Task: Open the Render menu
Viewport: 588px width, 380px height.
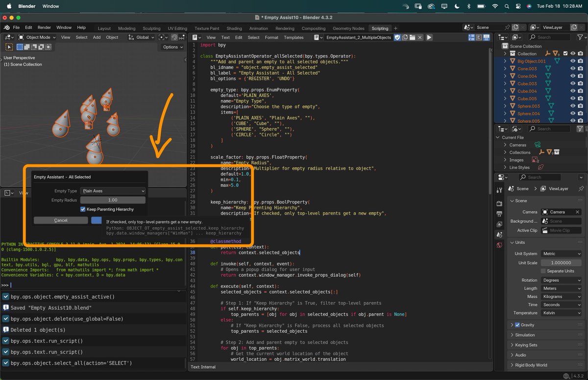Action: point(44,27)
